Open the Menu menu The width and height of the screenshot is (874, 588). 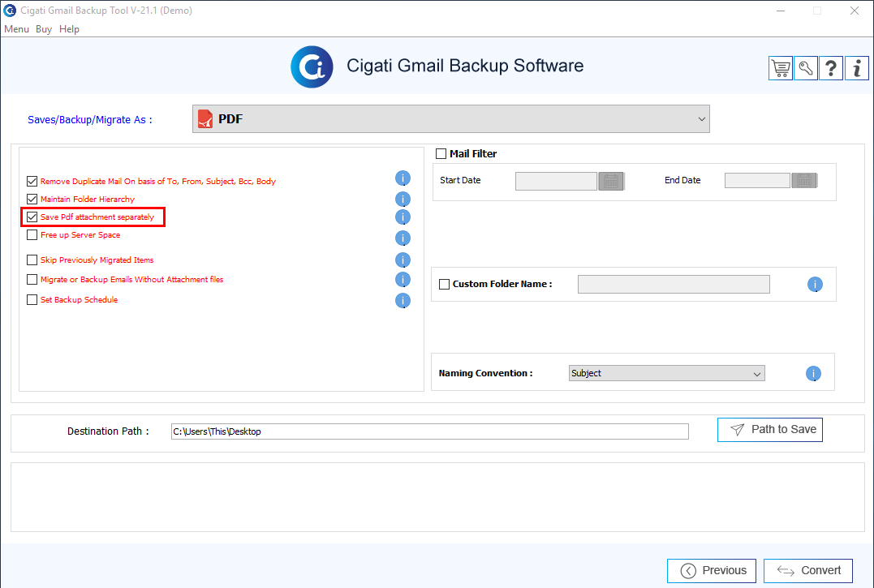(16, 29)
